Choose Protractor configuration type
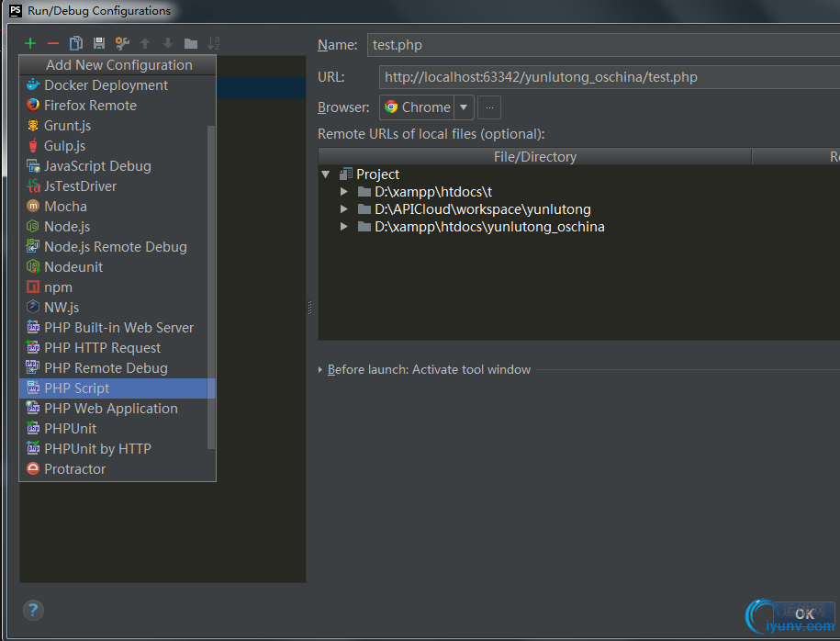Viewport: 840px width, 641px height. 118,469
